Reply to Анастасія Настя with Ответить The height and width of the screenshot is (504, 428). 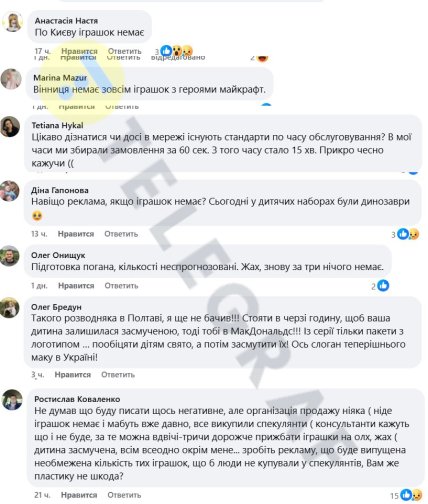coord(125,51)
